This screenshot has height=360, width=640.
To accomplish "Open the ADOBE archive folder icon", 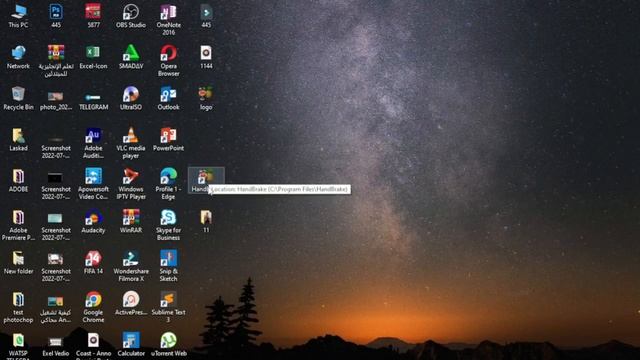I will coord(18,181).
